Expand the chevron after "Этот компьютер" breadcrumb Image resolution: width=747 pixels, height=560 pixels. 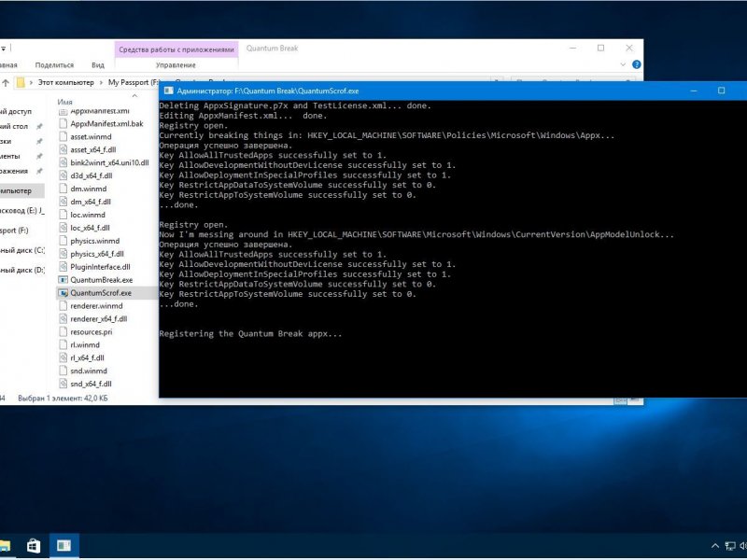click(101, 82)
